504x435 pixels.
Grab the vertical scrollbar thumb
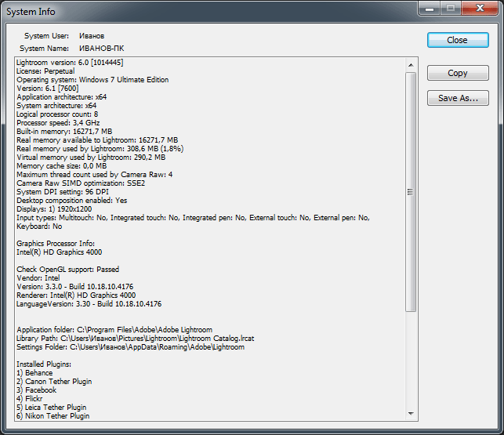(411, 192)
